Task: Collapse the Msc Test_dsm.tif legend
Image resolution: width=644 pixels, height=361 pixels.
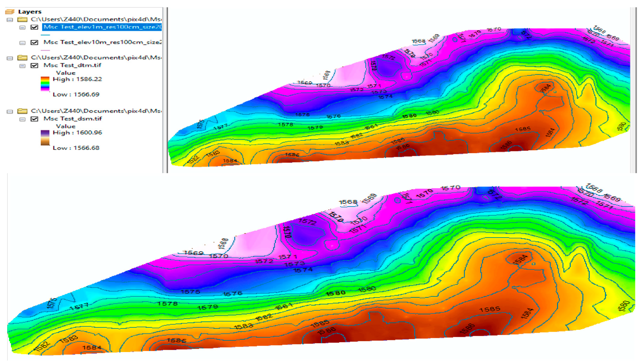Action: tap(23, 119)
